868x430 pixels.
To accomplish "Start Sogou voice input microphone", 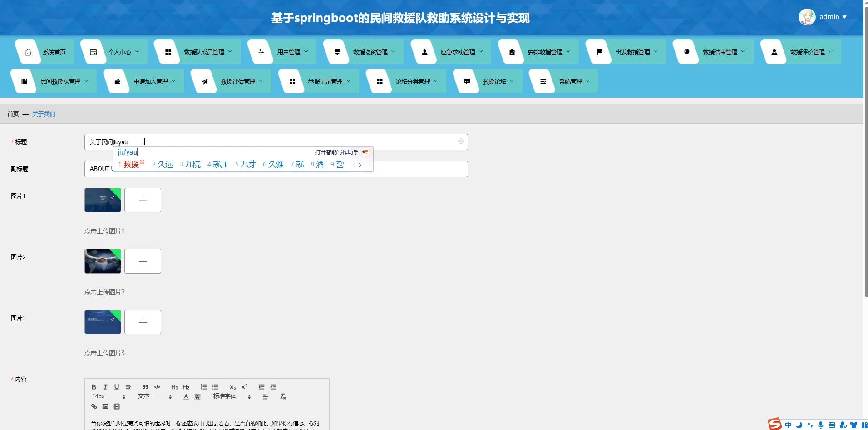I will click(x=821, y=425).
